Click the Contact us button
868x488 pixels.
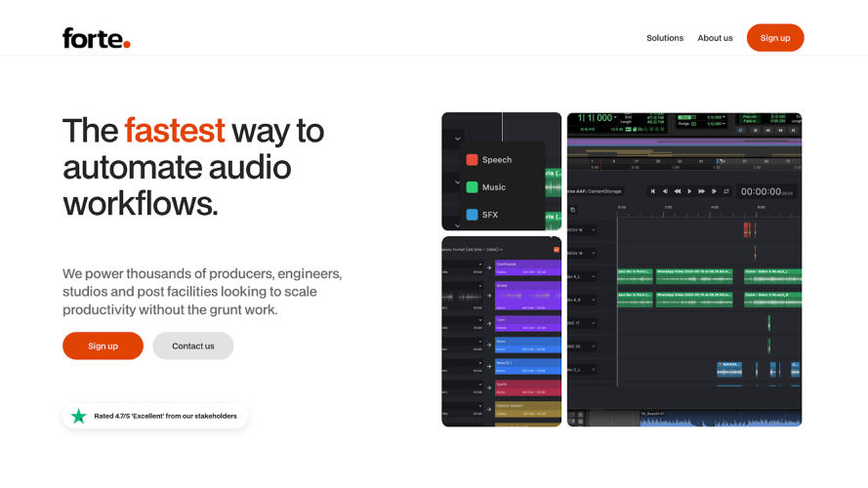[193, 346]
